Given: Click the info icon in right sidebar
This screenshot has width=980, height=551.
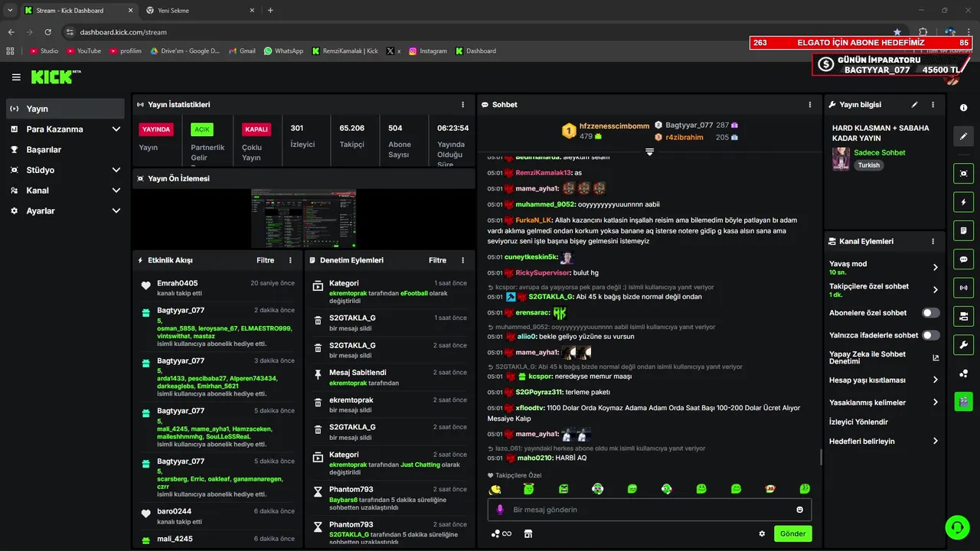Looking at the screenshot, I should (963, 108).
